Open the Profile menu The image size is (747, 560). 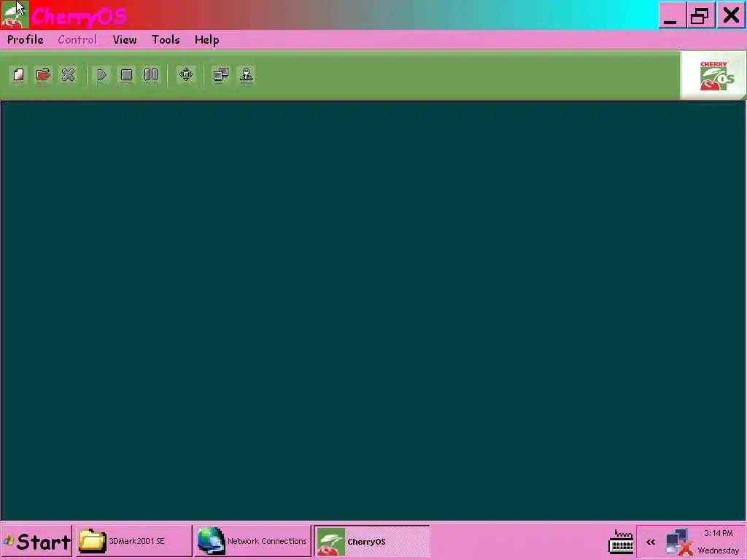pos(26,40)
